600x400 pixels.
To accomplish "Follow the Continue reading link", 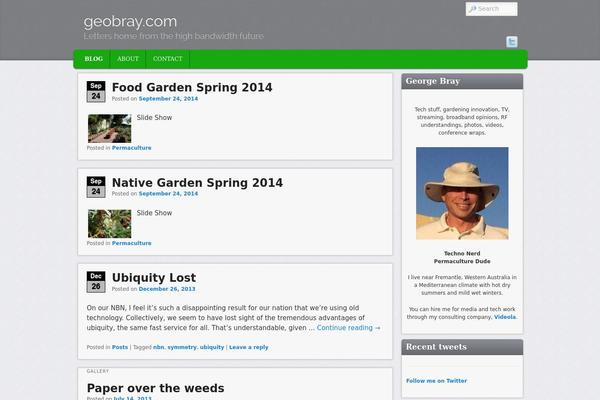I will (x=348, y=328).
